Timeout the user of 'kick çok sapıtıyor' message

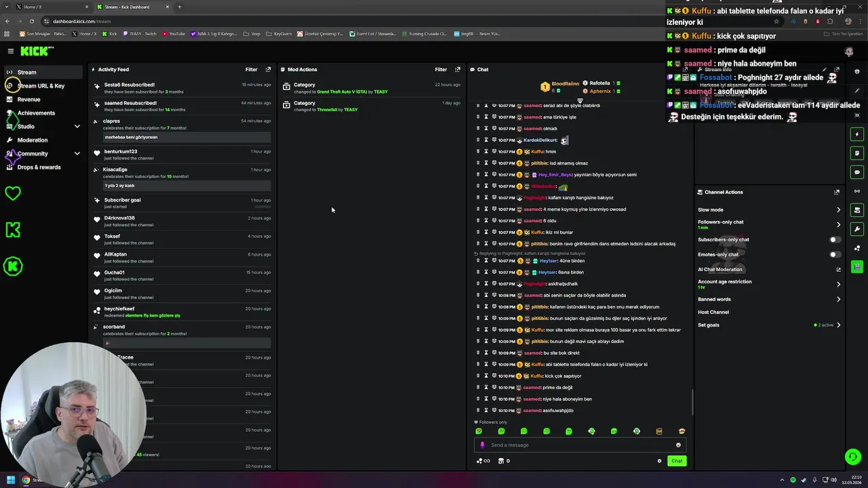(486, 375)
